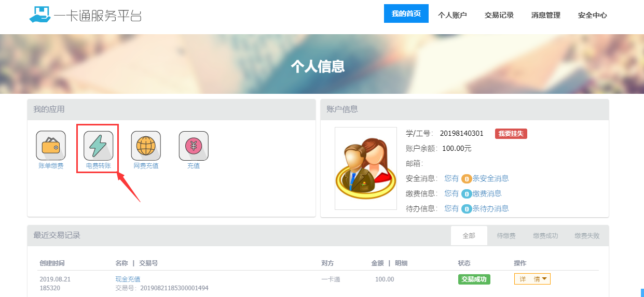Click the creation date 2019.08.21
Viewport: 644px width, 297px height.
[55, 279]
